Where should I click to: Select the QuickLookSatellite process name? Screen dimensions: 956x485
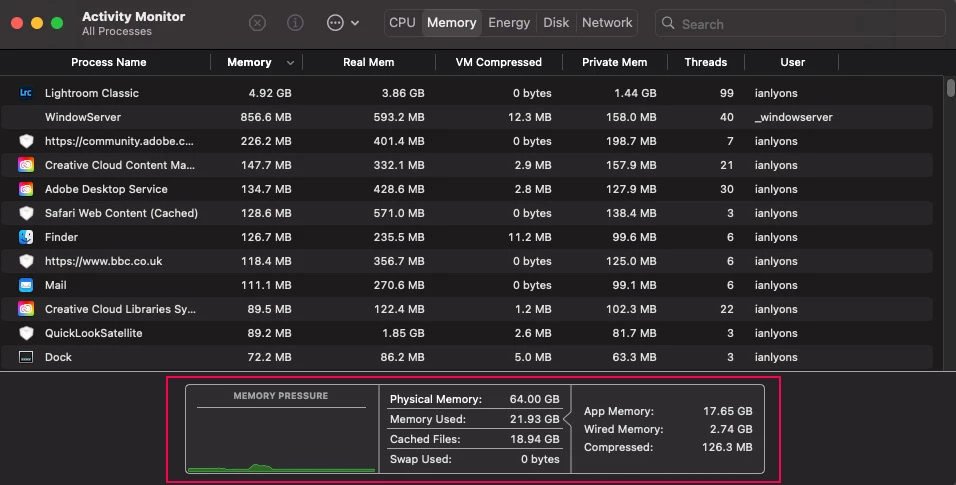93,333
